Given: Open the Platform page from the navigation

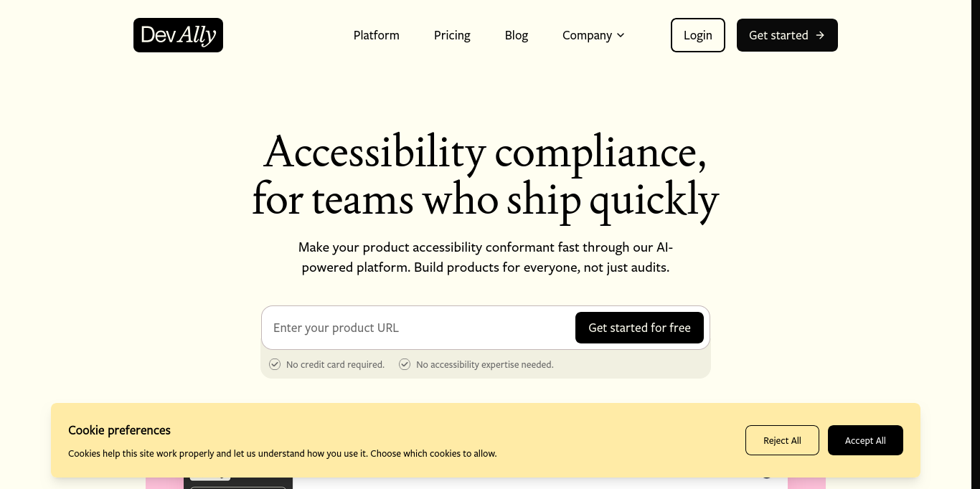Looking at the screenshot, I should pyautogui.click(x=376, y=35).
